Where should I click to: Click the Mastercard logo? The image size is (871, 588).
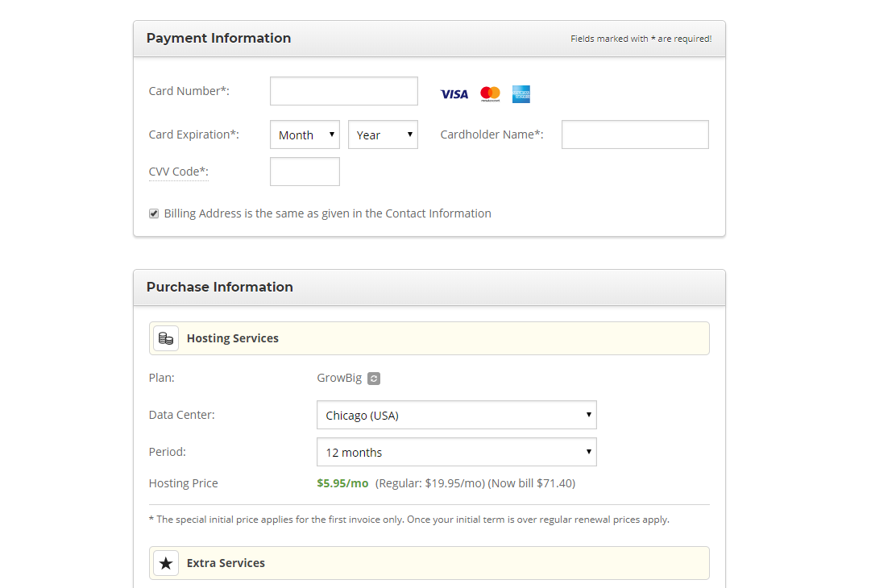(490, 94)
